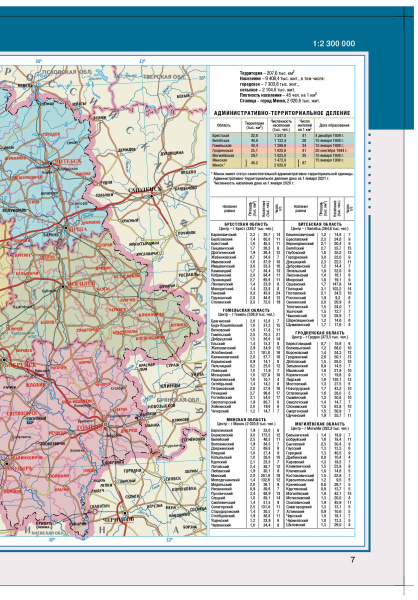
Task: Select the orange Гродненская table row
Action: (x=282, y=151)
